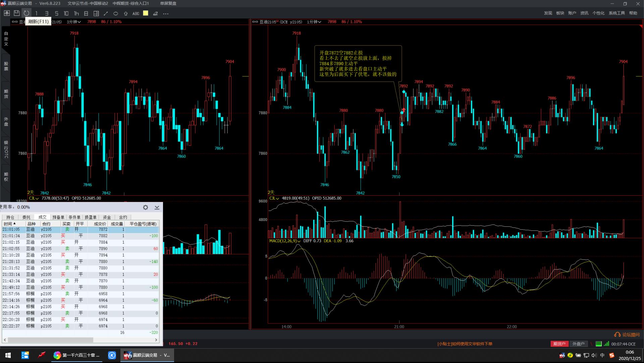Viewport: 644px width, 363px height.
Task: Open the Windows Start button
Action: coord(8,355)
